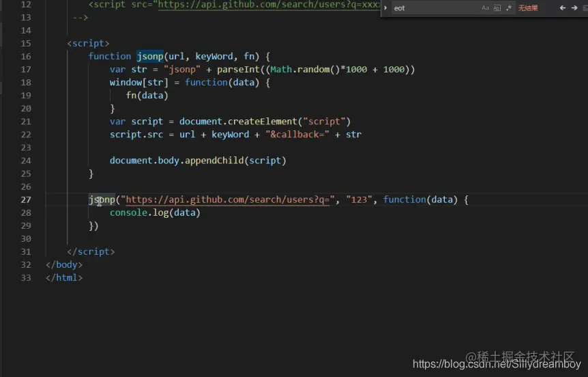Click opening <script> tag on line 15
This screenshot has height=377, width=588.
88,44
